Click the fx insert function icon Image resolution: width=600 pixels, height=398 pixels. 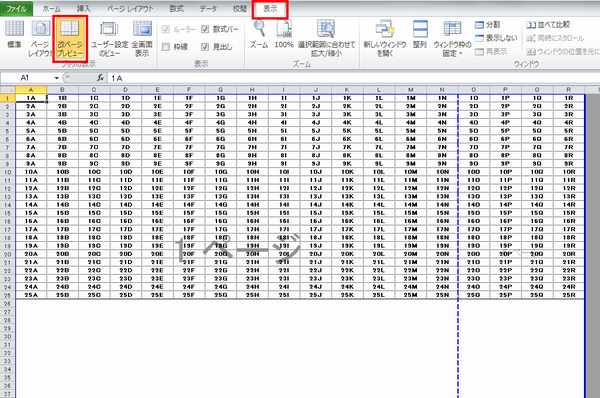tap(101, 78)
